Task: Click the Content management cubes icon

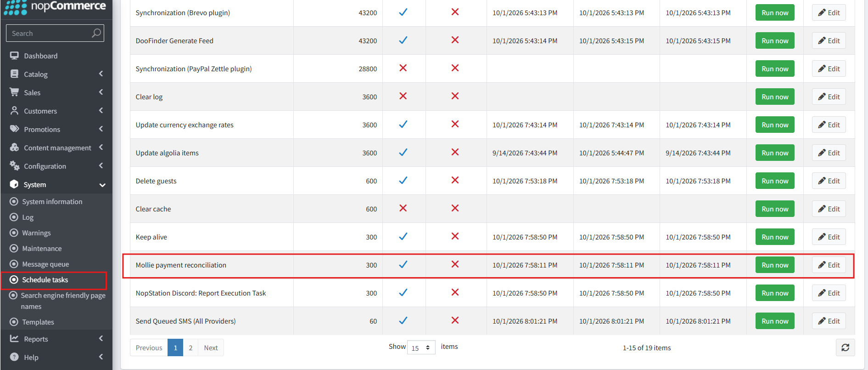Action: [x=14, y=148]
